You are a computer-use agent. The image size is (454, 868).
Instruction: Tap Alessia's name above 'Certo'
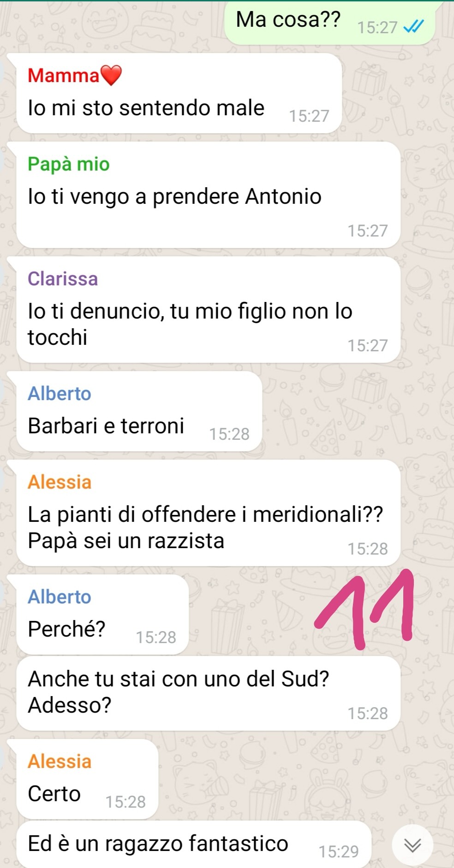60,762
